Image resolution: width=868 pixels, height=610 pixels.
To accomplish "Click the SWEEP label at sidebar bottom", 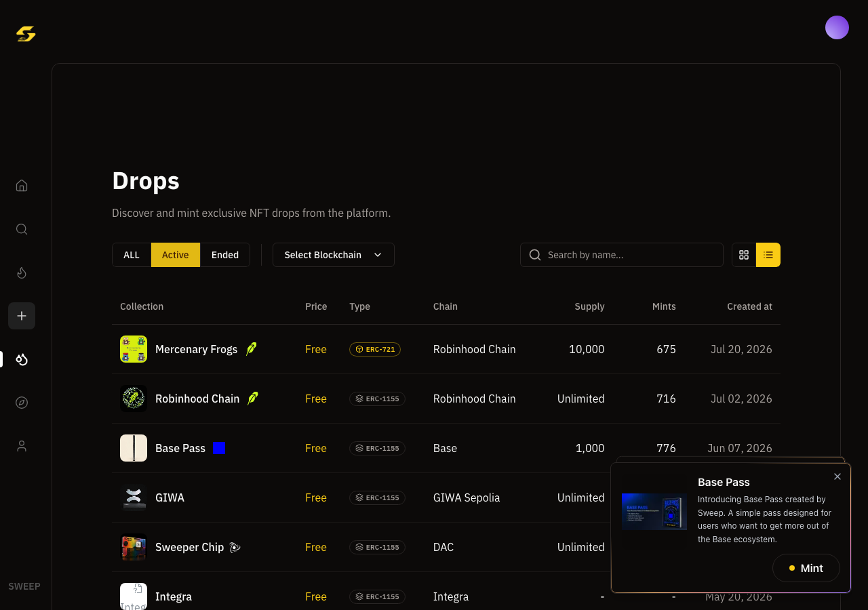I will click(x=24, y=586).
